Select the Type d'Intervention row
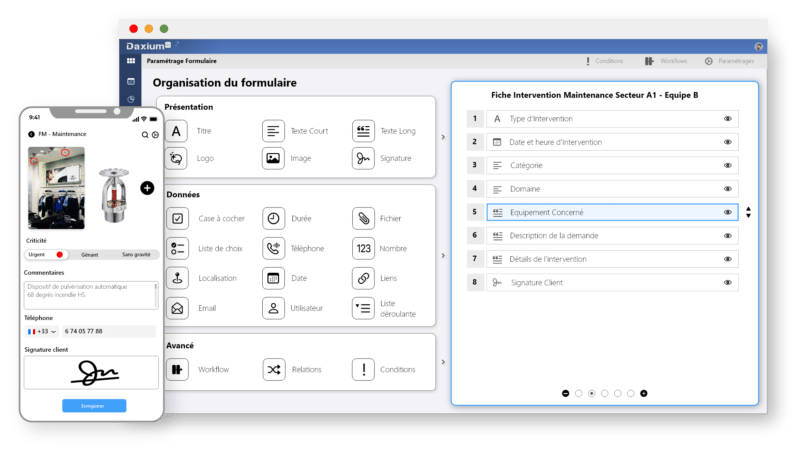This screenshot has width=800, height=455. (x=612, y=119)
